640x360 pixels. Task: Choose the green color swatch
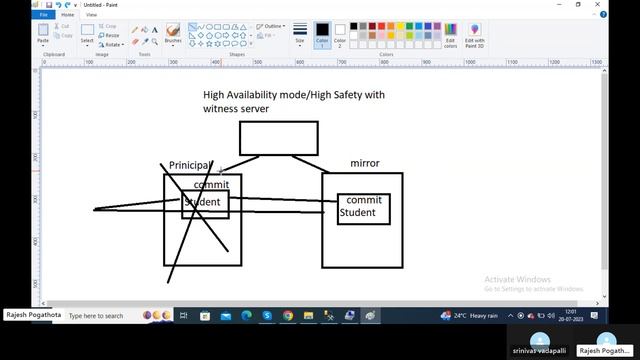pyautogui.click(x=409, y=26)
